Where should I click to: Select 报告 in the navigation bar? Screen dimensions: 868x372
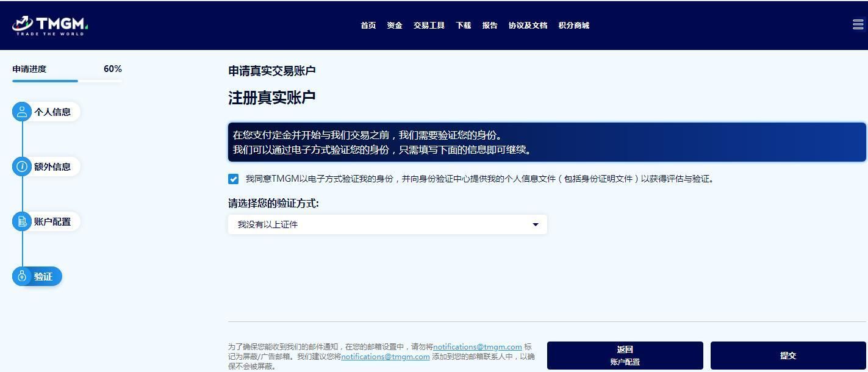(490, 25)
